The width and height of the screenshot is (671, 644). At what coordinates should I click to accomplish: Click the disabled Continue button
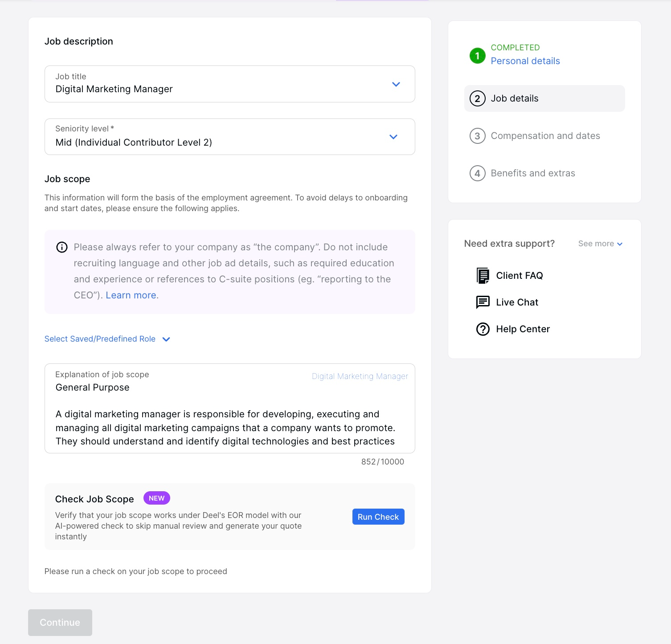(x=60, y=622)
